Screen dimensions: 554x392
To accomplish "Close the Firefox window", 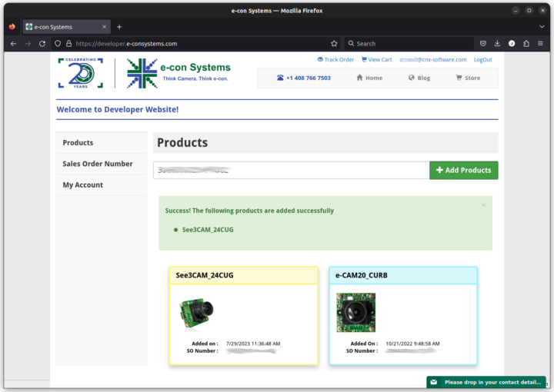I will [542, 11].
